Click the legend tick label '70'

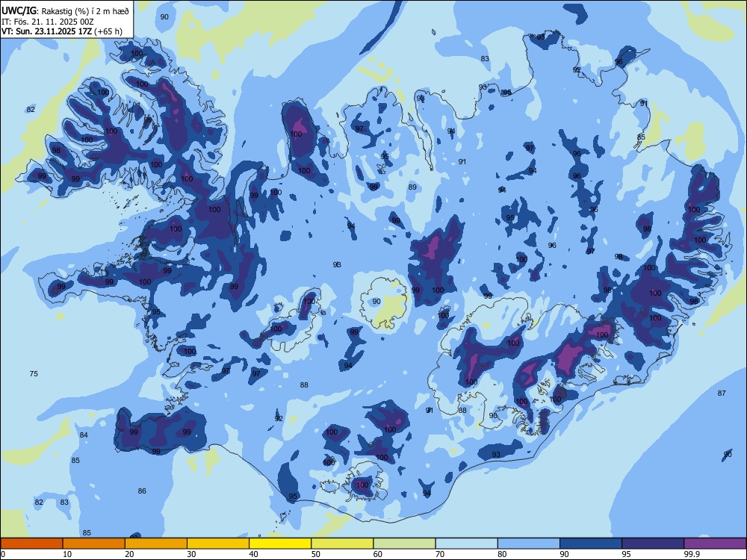[440, 554]
